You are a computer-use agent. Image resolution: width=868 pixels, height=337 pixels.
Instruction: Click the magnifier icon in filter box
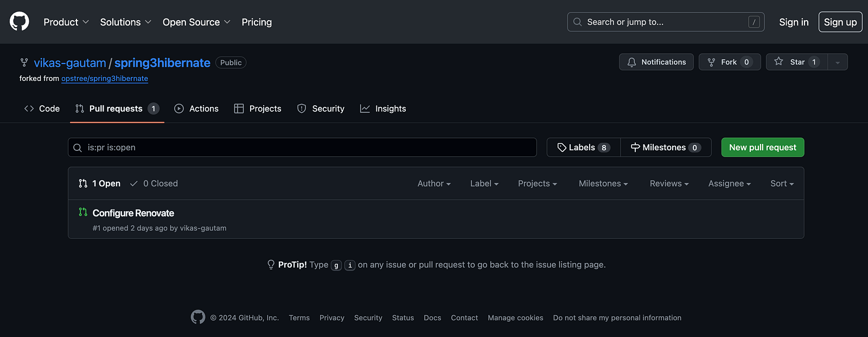pyautogui.click(x=78, y=148)
